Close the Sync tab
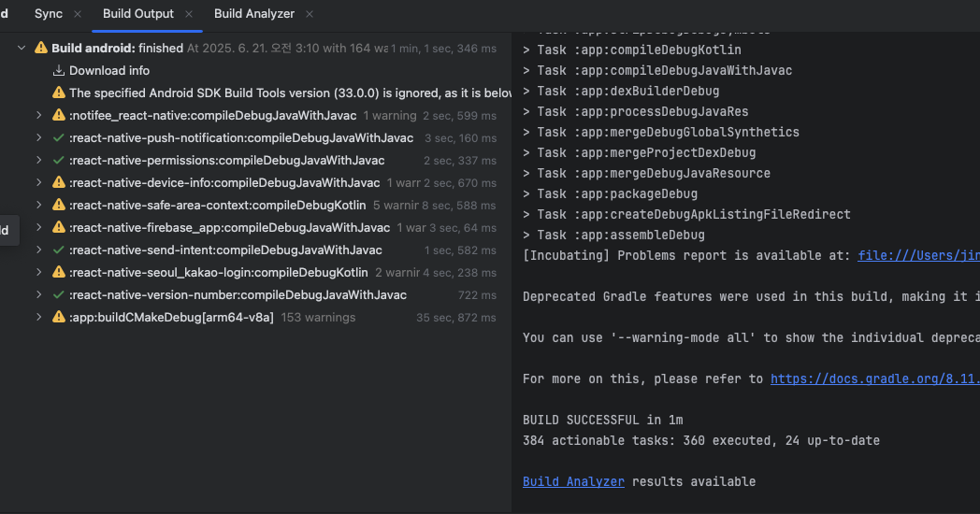The image size is (980, 514). click(78, 14)
